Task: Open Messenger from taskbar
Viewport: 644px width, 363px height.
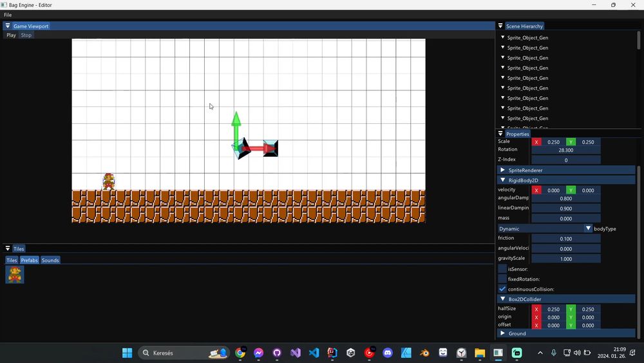Action: click(258, 353)
